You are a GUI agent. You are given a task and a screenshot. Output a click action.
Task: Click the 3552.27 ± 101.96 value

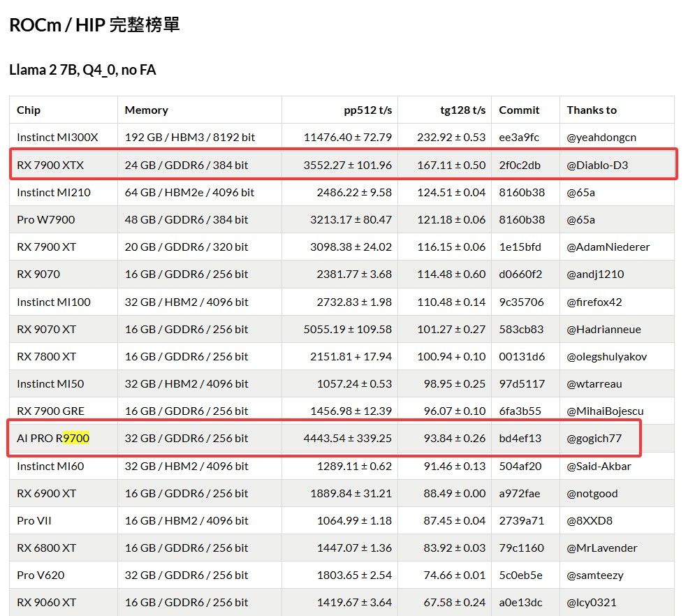pyautogui.click(x=348, y=166)
